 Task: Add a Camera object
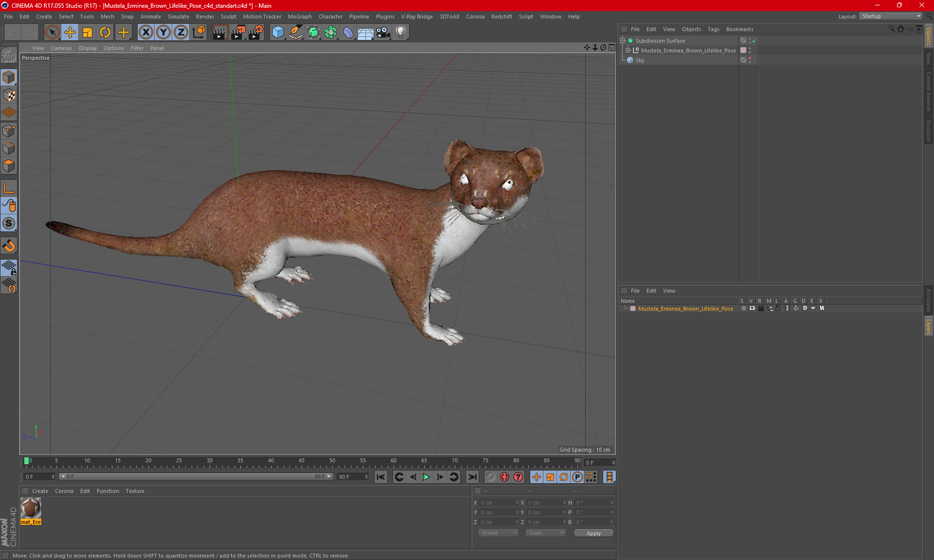coord(383,33)
